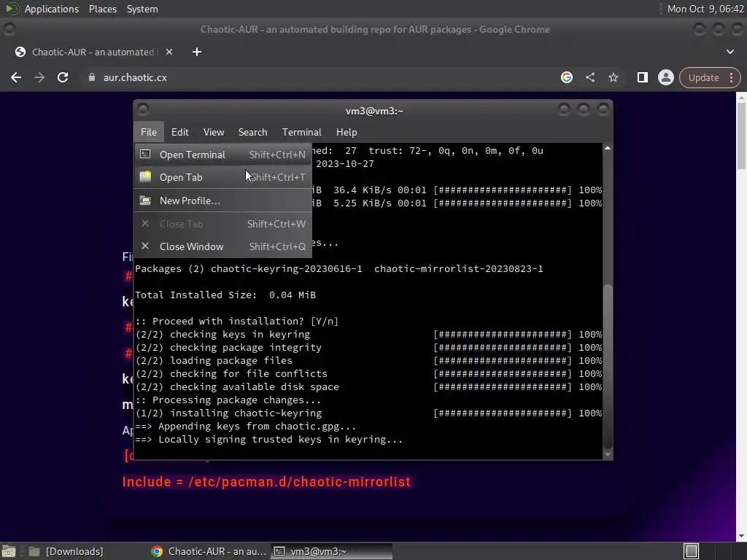Open the System menu in top panel

pos(142,9)
